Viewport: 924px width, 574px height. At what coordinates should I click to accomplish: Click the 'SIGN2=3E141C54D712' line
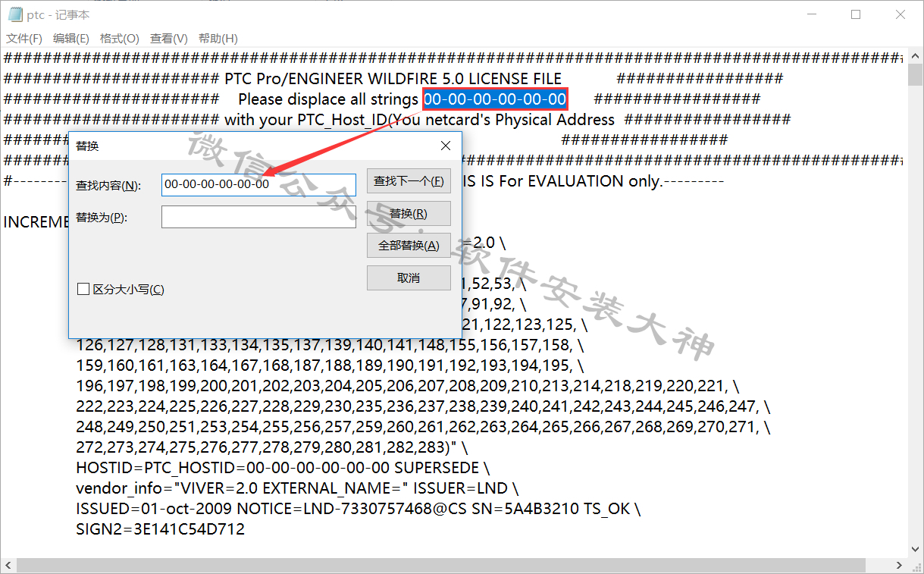tap(161, 529)
